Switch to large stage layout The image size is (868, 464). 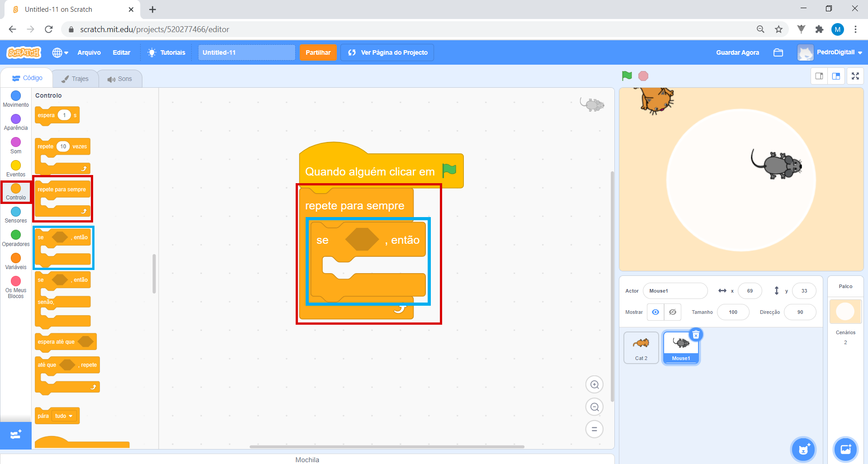(x=836, y=76)
